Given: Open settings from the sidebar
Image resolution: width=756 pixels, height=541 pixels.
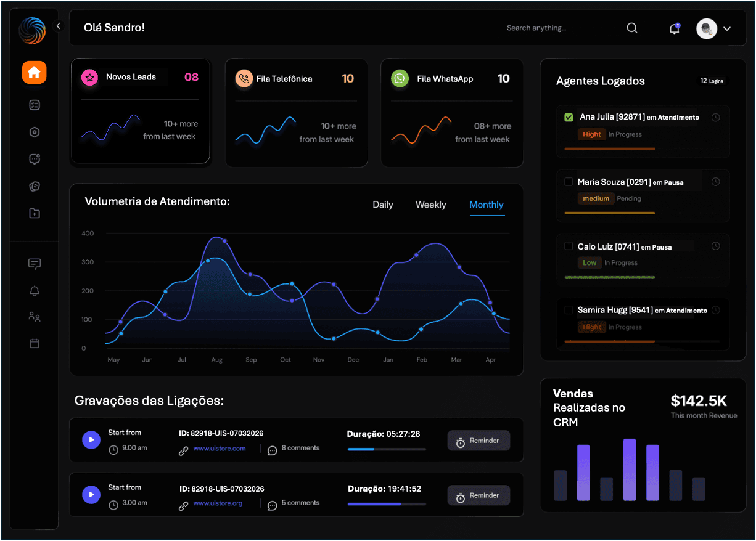Looking at the screenshot, I should click(34, 132).
